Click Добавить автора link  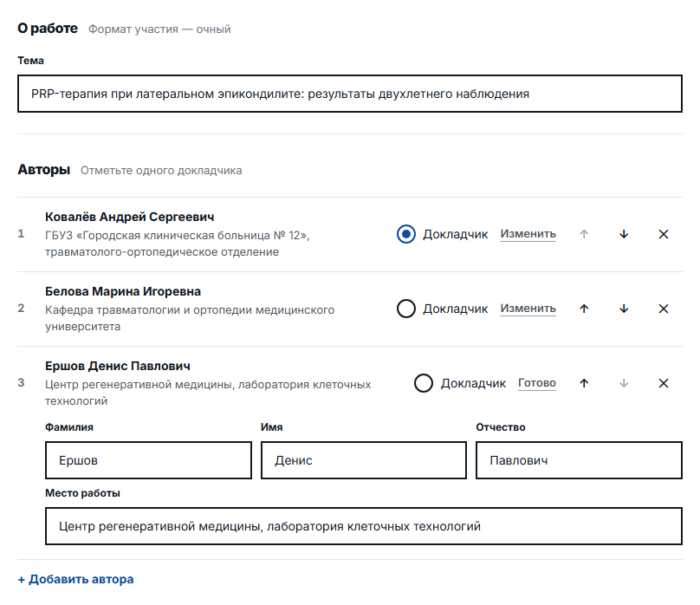75,579
